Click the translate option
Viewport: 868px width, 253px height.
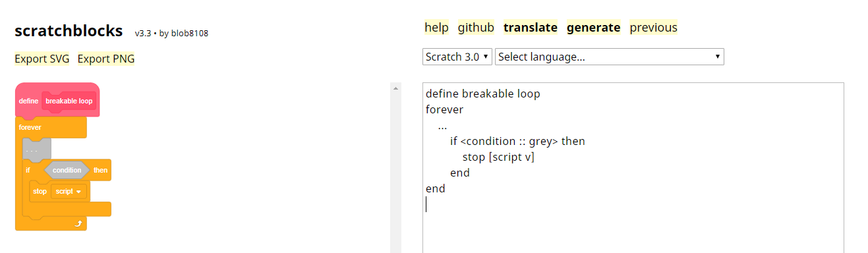[x=531, y=28]
